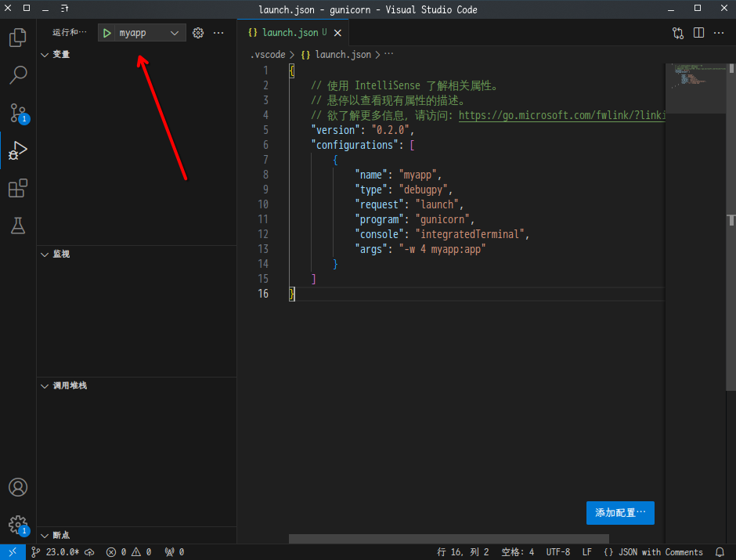Open the Explorer view in activity bar

17,38
